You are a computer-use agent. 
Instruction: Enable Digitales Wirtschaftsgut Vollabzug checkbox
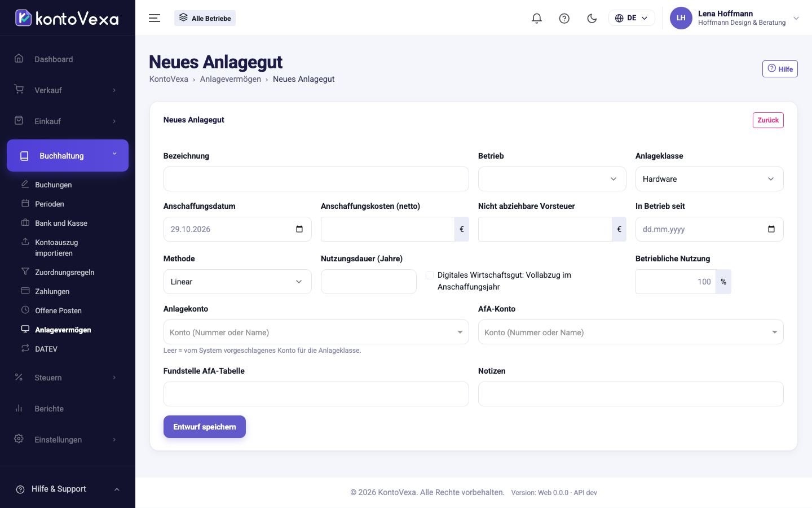click(430, 275)
